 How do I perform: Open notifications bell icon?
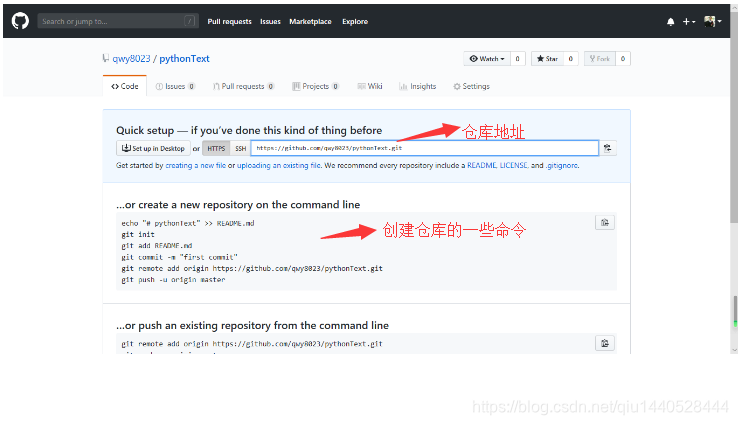click(670, 22)
